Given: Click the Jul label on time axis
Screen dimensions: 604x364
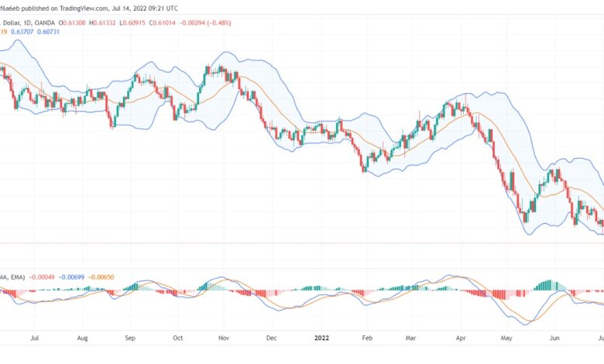Looking at the screenshot, I should 35,338.
